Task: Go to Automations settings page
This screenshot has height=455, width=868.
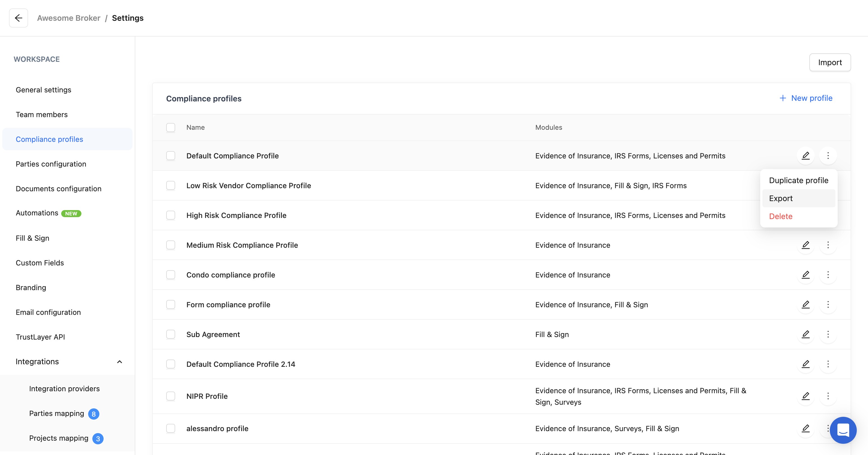Action: click(x=37, y=213)
